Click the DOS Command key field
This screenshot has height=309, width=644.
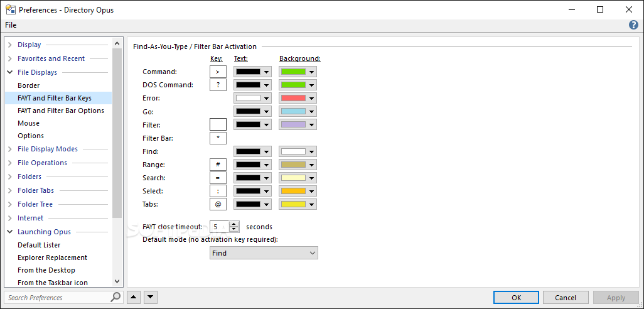pos(218,85)
